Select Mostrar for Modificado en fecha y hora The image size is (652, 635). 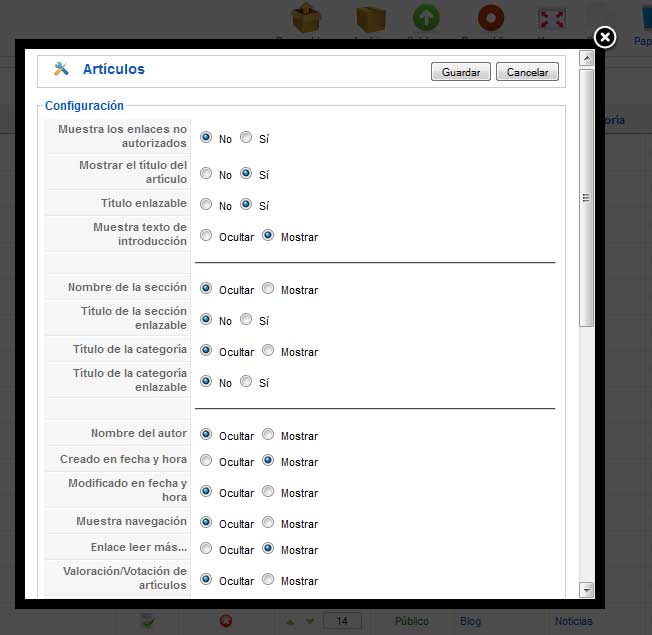[x=268, y=491]
